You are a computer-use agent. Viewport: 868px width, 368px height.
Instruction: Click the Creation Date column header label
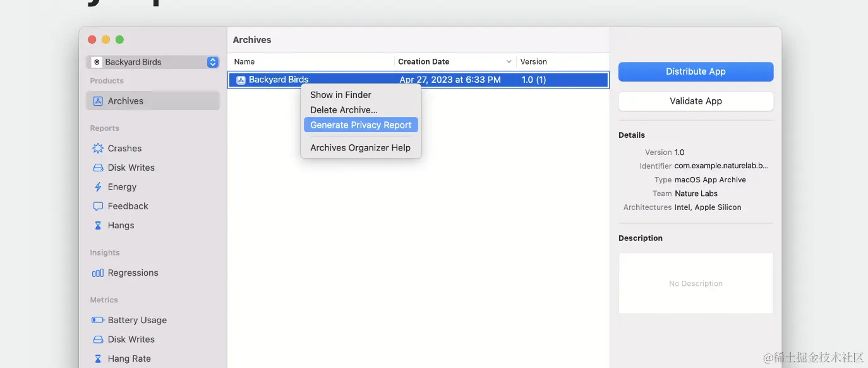[424, 62]
